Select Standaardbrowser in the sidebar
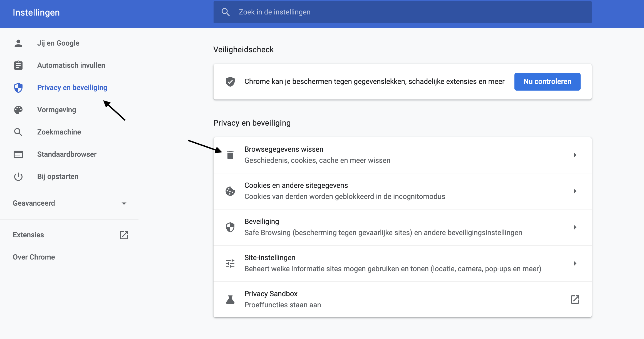The image size is (644, 339). [67, 154]
